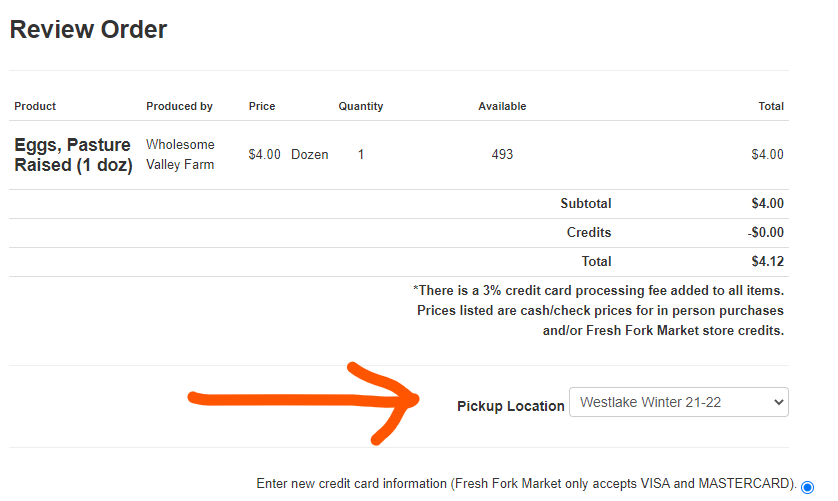
Task: Click the Available column header
Action: (x=502, y=106)
